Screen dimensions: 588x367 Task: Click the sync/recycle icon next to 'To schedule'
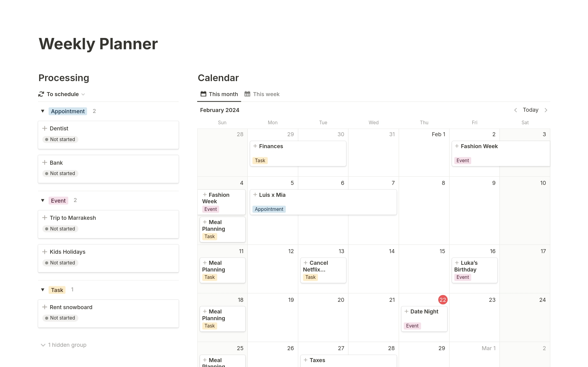point(41,94)
